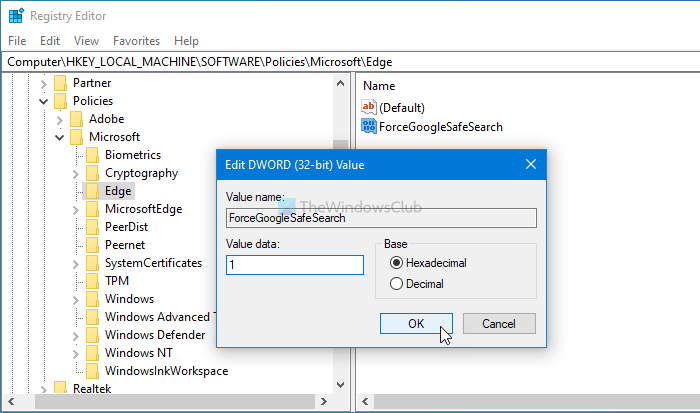Open the Edit menu
The height and width of the screenshot is (413, 700).
point(50,41)
